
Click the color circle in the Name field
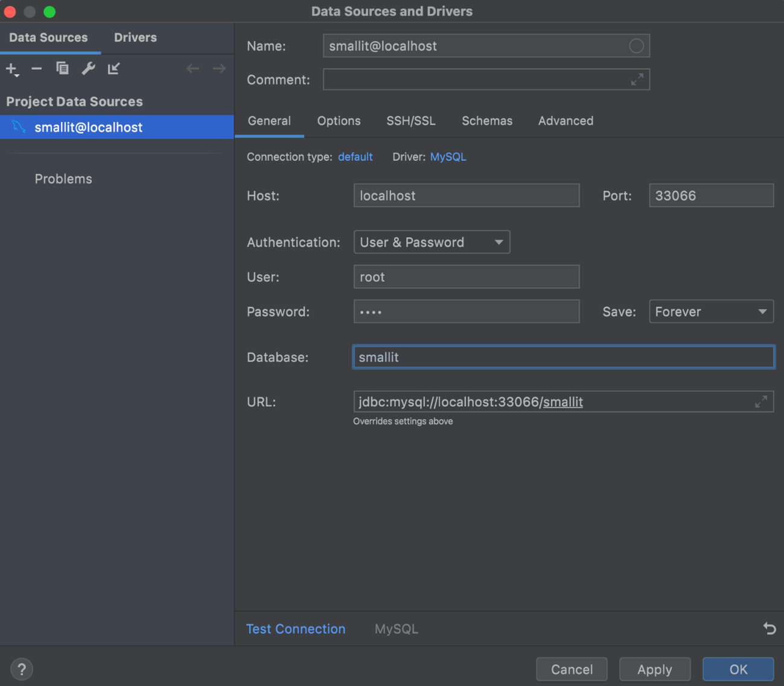tap(636, 46)
